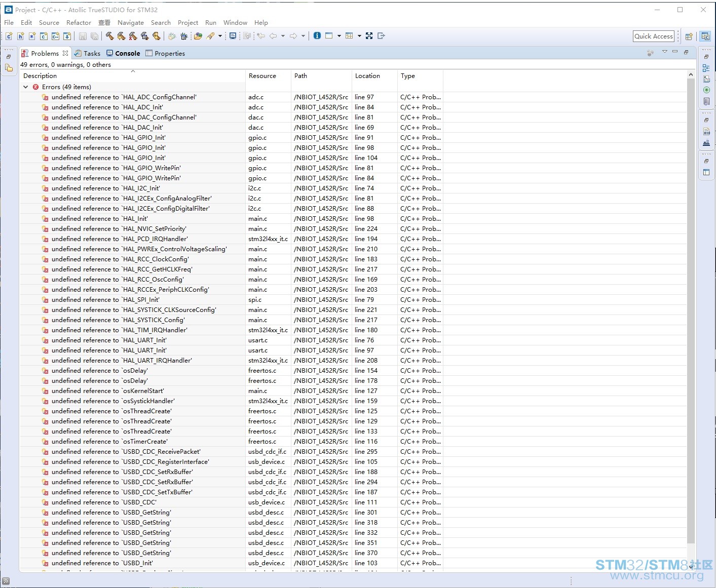Screen dimensions: 716x588
Task: Sort by the Type column header
Action: click(x=420, y=76)
